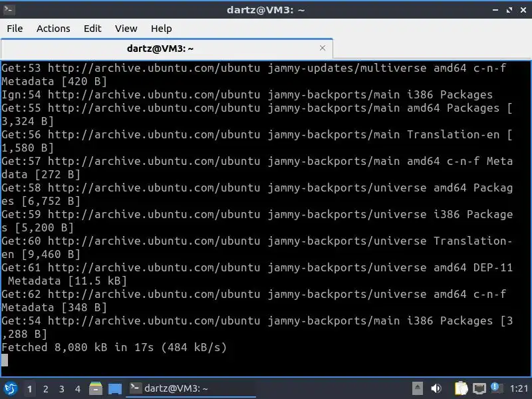Screen dimensions: 532x399
Task: Click the show desktop panel icon
Action: (114, 389)
